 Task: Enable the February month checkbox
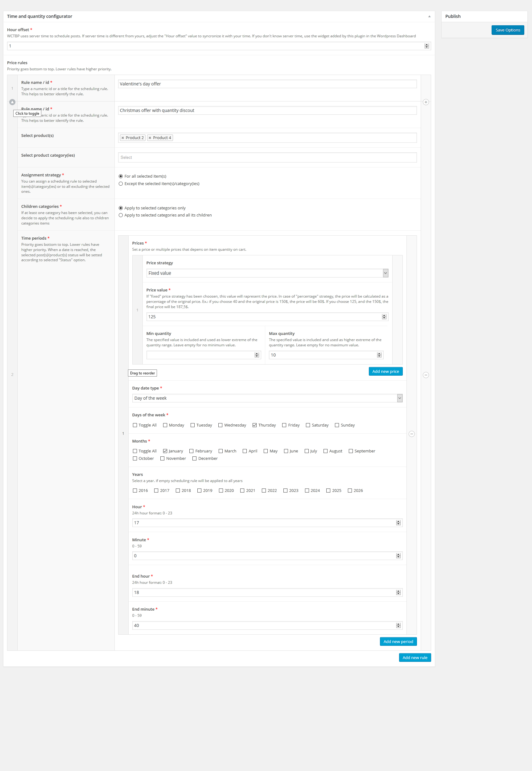tap(192, 451)
